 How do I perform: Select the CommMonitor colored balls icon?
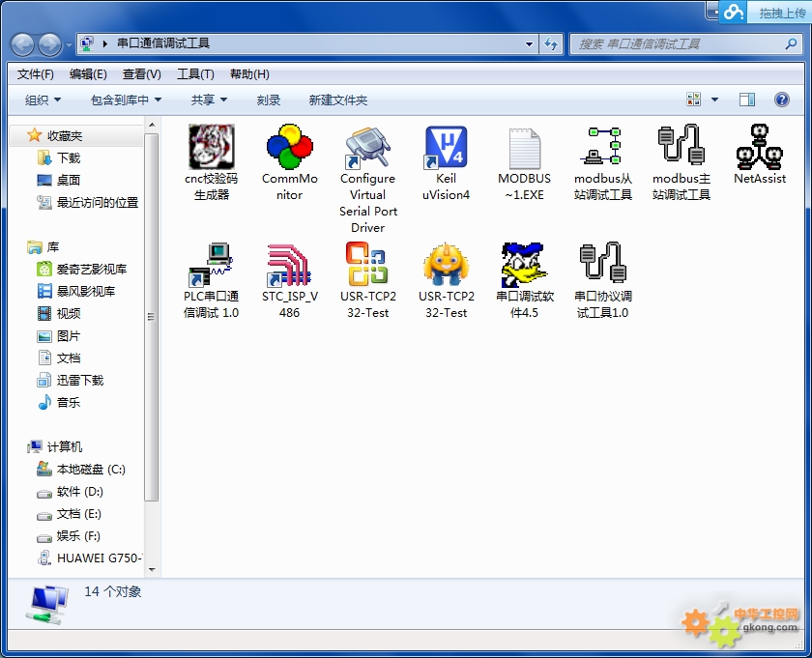tap(289, 147)
